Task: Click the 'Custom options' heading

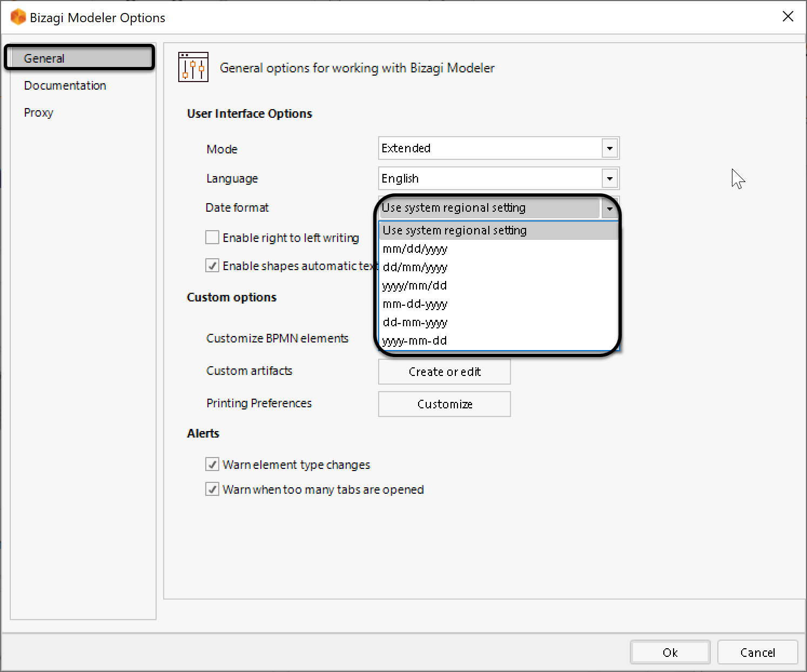Action: point(232,297)
